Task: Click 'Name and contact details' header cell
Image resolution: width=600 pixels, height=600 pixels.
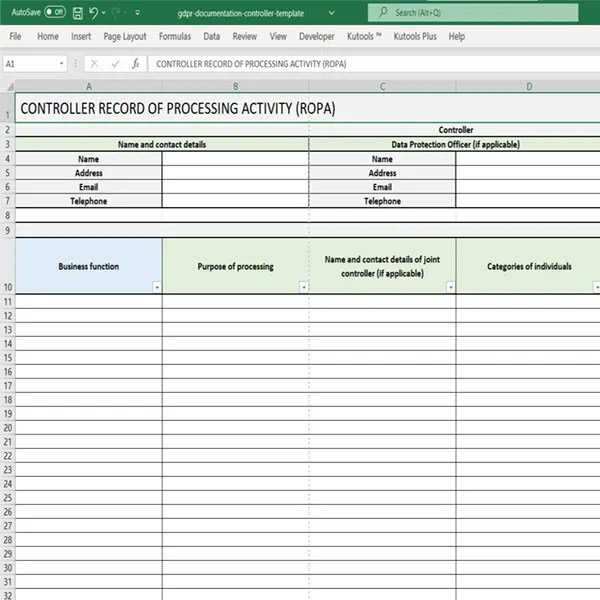Action: pyautogui.click(x=162, y=144)
